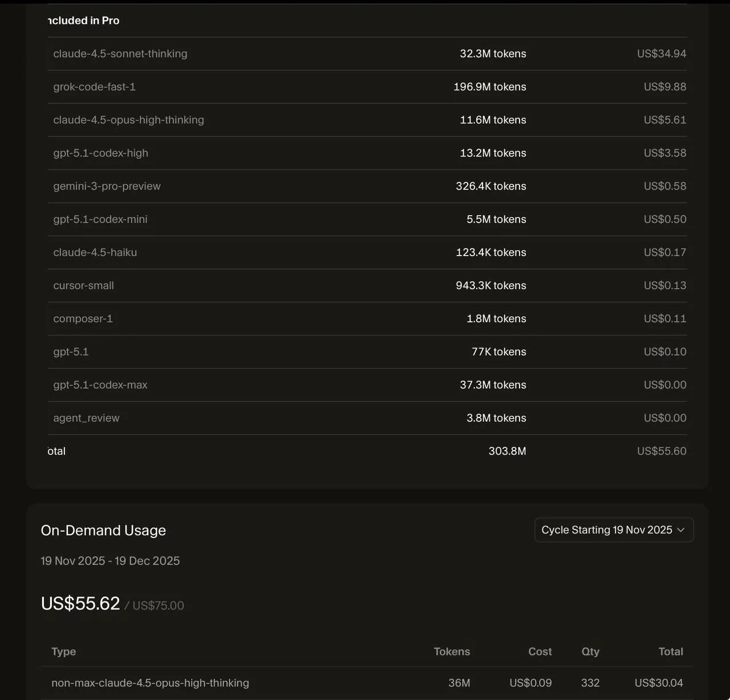Viewport: 730px width, 700px height.
Task: Click the gpt-5.1-codex-high model name
Action: tap(101, 153)
